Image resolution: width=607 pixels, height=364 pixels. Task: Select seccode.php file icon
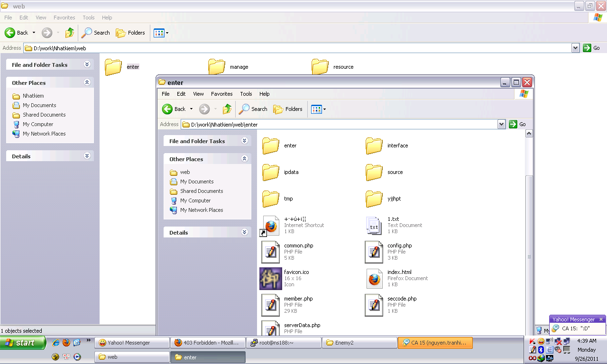click(374, 305)
